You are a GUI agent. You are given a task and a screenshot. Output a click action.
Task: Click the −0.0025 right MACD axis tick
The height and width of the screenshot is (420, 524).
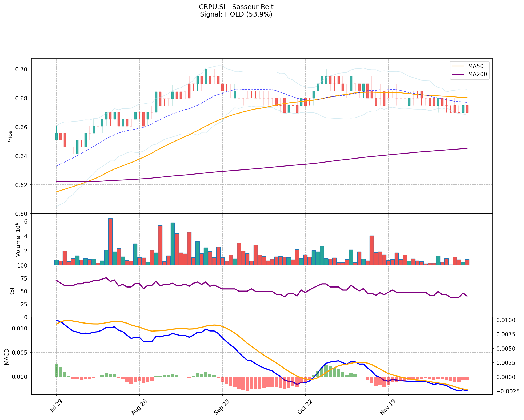pos(508,391)
